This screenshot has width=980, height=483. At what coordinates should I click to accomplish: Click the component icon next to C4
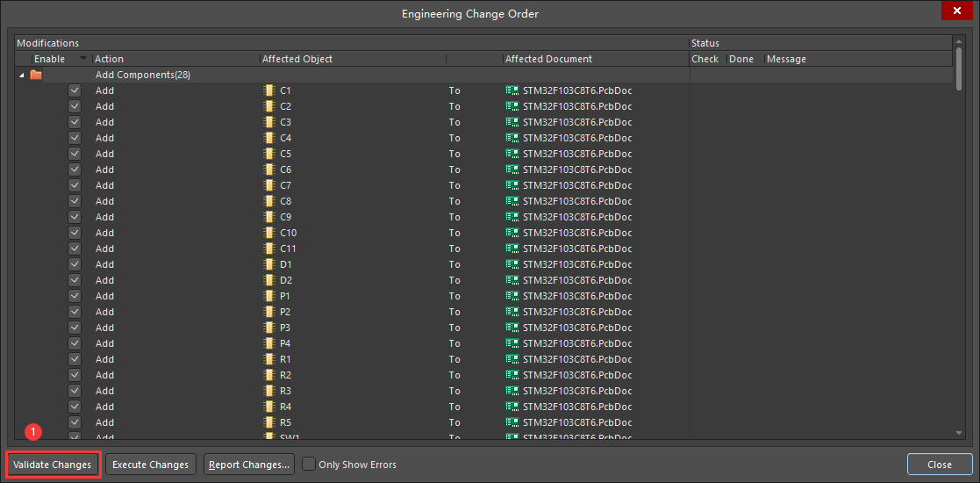(x=269, y=138)
